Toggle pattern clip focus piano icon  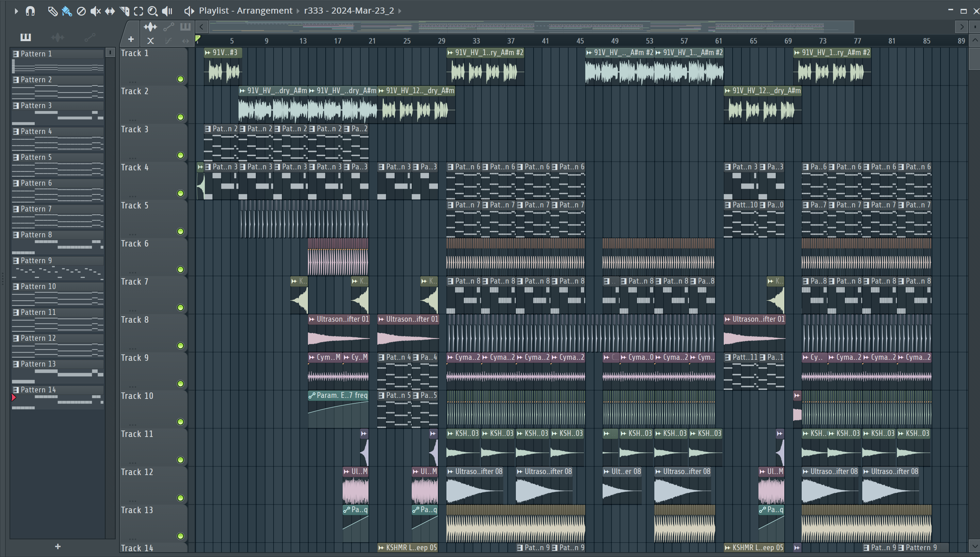click(185, 27)
